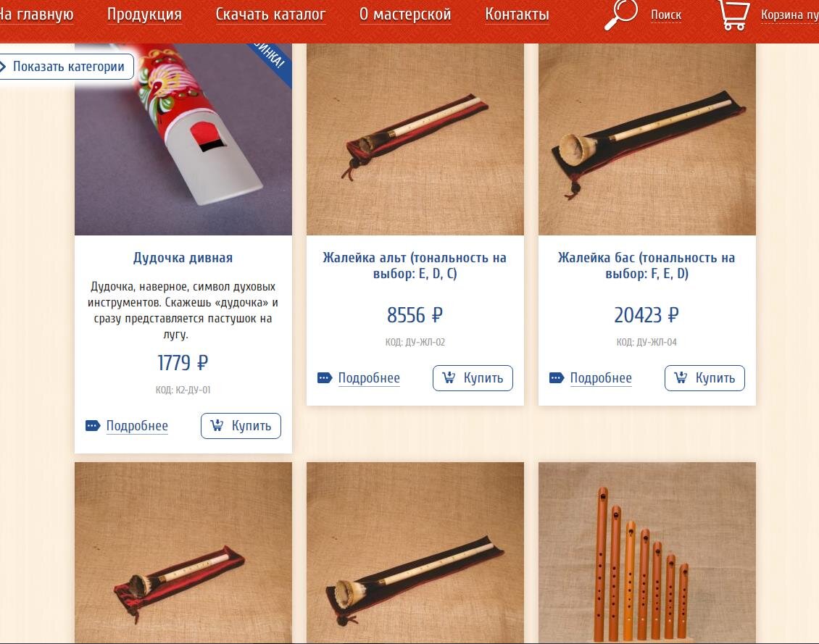Click details tag icon for Дудочка дивная

93,426
